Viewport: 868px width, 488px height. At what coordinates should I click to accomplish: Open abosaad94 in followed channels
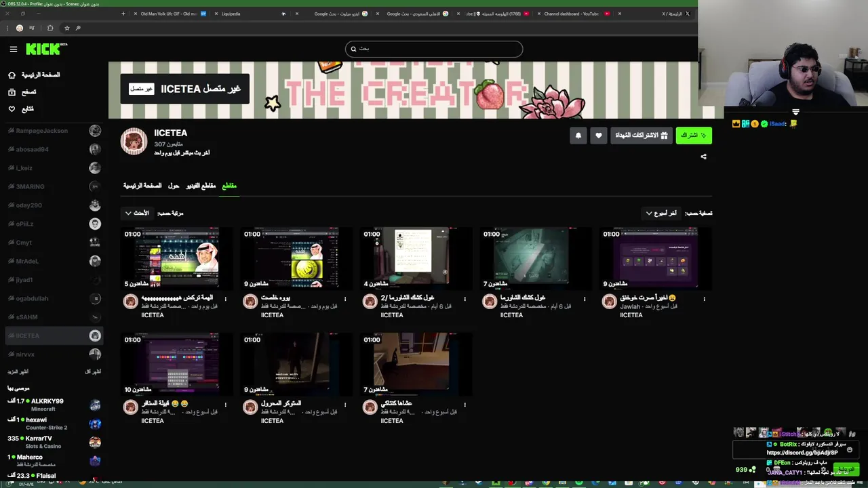point(54,149)
